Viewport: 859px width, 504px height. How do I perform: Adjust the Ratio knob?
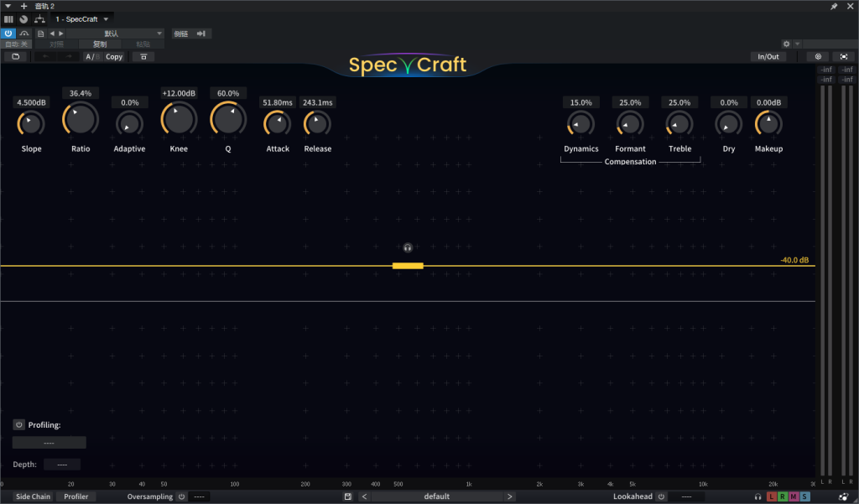[x=81, y=118]
